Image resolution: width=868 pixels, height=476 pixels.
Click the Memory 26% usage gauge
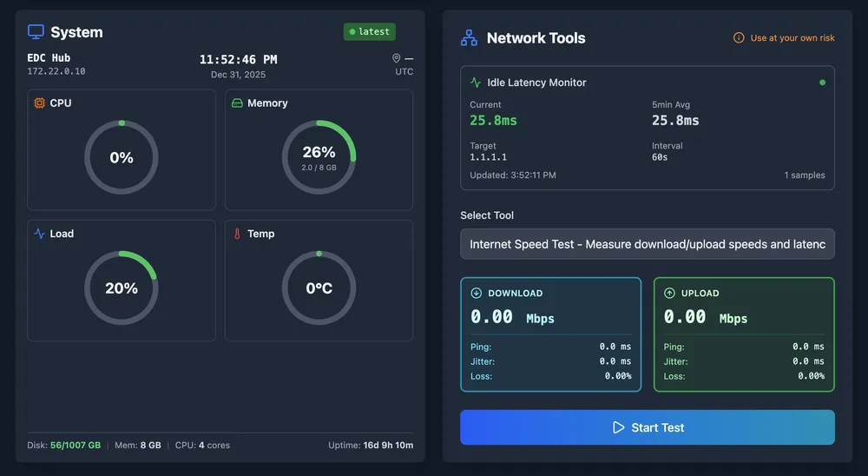[319, 157]
